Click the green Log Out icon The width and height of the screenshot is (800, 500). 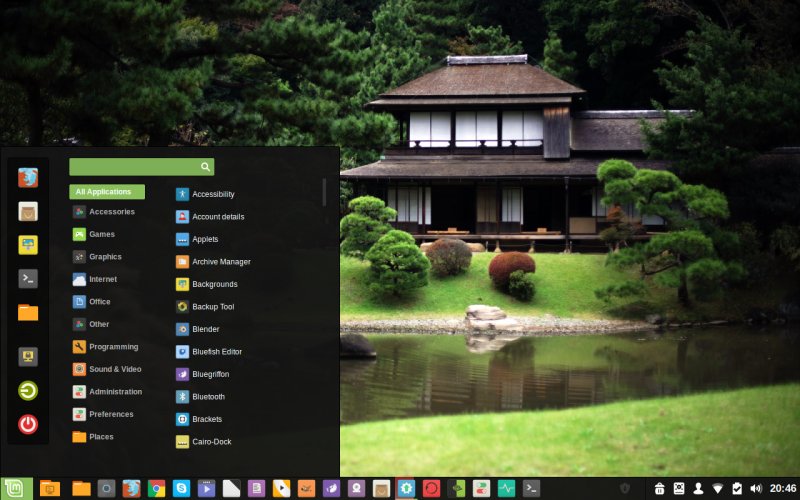(x=28, y=391)
